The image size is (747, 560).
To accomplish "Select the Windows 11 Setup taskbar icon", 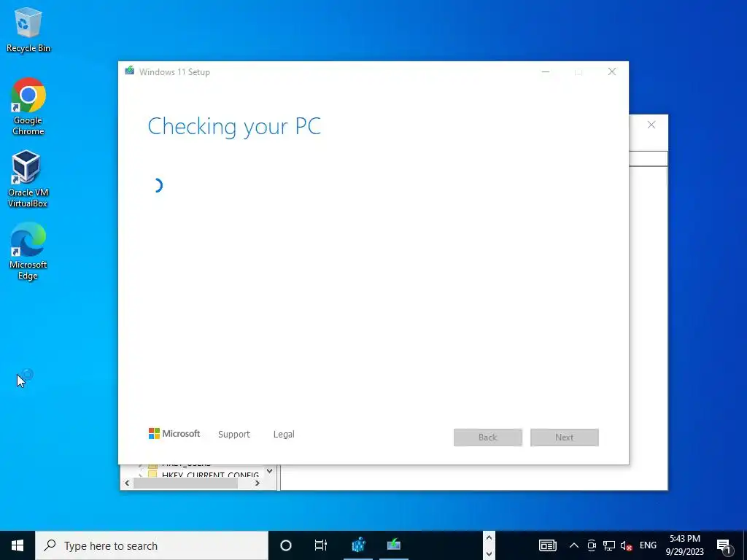I will click(393, 545).
